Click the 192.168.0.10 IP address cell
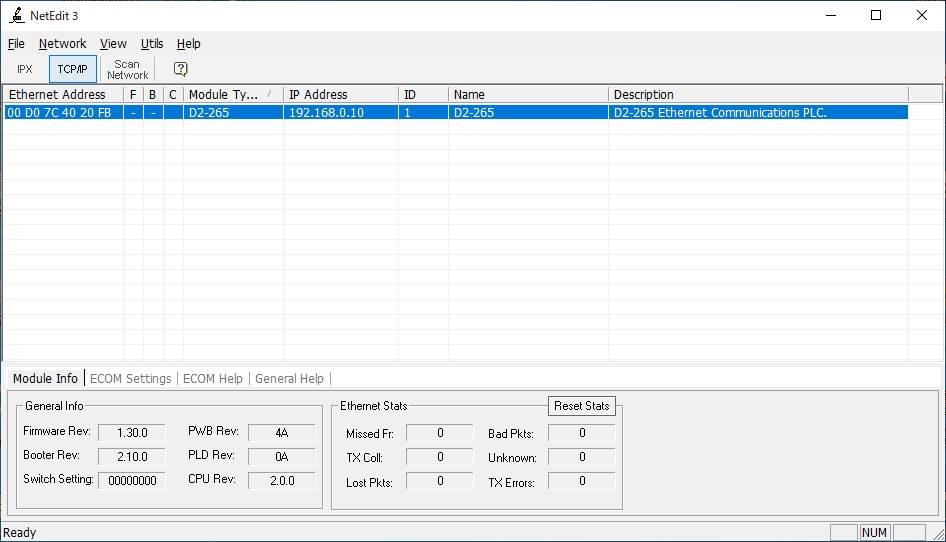The height and width of the screenshot is (542, 946). point(340,112)
